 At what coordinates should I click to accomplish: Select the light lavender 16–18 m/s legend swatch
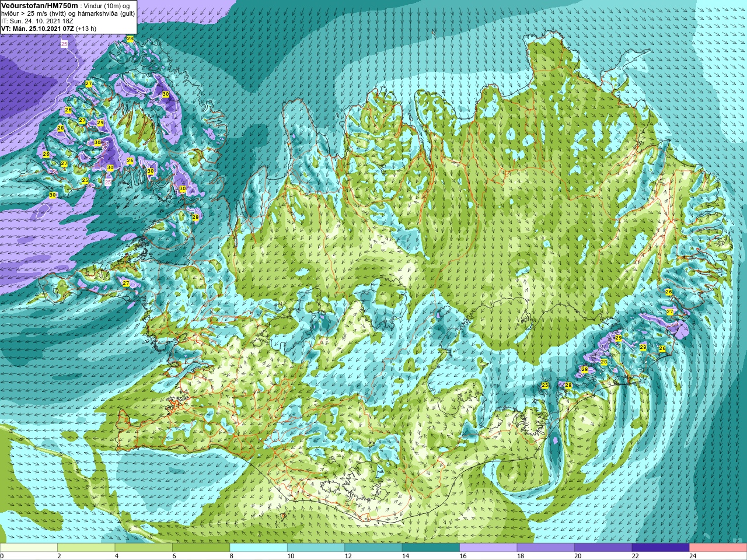(488, 548)
